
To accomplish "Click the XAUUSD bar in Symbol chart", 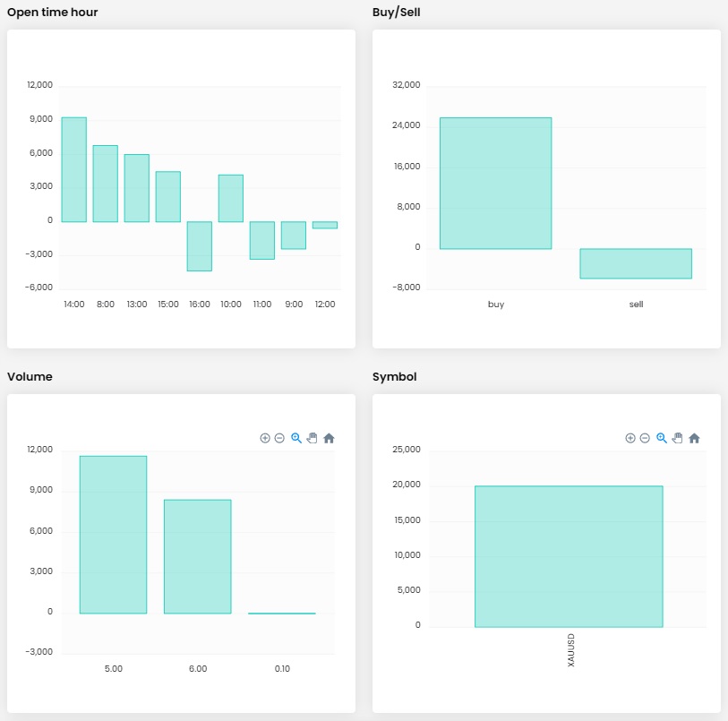I will (569, 556).
